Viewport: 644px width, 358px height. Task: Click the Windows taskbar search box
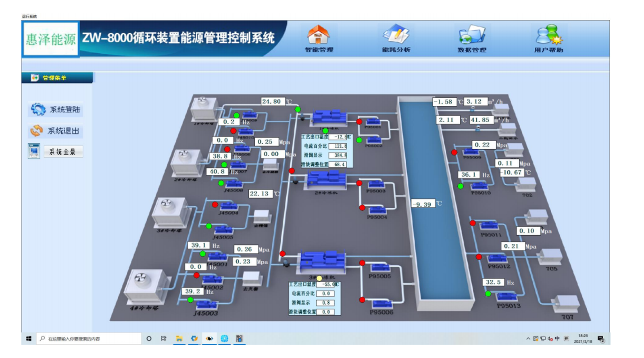[89, 339]
